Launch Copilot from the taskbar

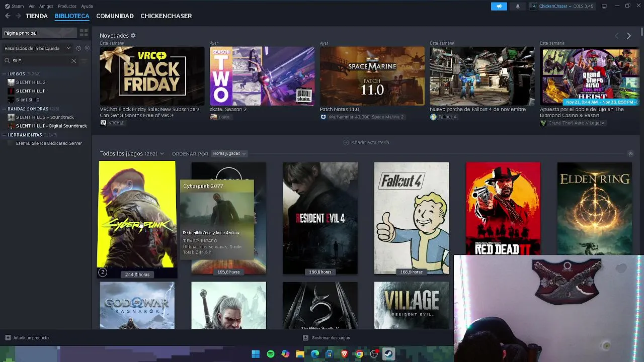pyautogui.click(x=285, y=354)
